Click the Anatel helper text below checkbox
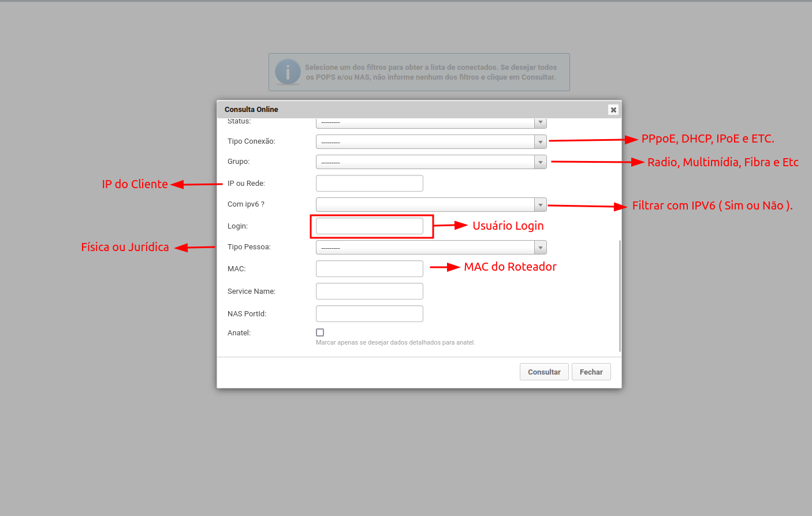 tap(395, 343)
